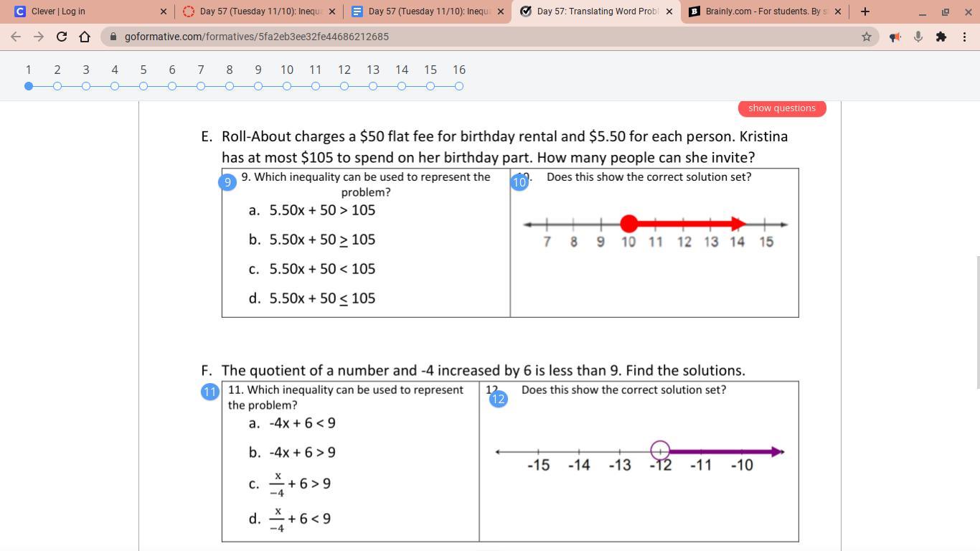Viewport: 980px width, 551px height.
Task: Click answer d. 5.50x + 50 ≤ 105
Action: tap(312, 298)
